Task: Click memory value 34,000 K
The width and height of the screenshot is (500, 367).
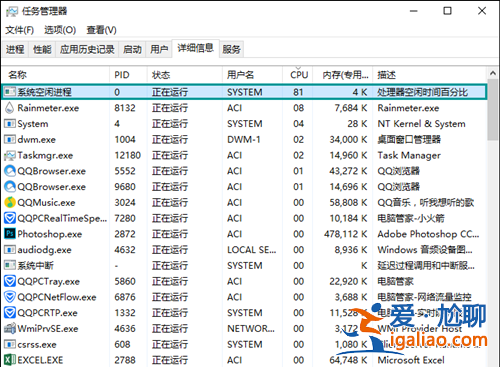Action: click(348, 139)
